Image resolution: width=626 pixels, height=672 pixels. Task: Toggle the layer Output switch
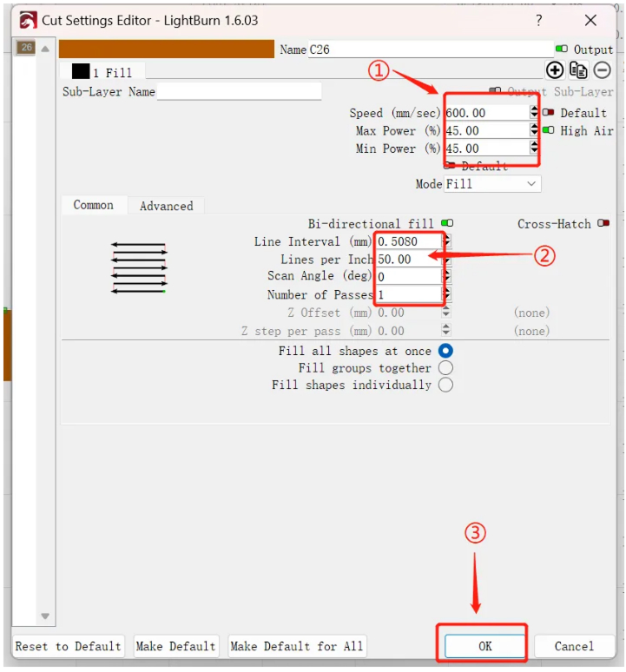(561, 49)
